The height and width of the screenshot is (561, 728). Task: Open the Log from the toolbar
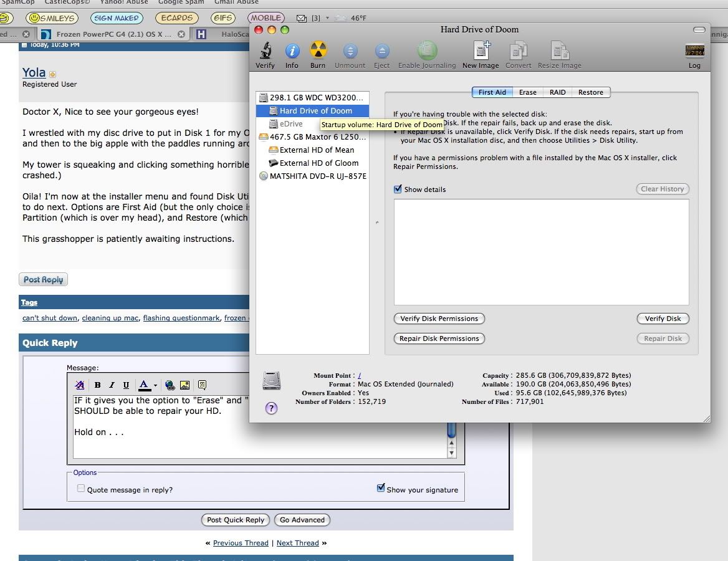point(694,50)
